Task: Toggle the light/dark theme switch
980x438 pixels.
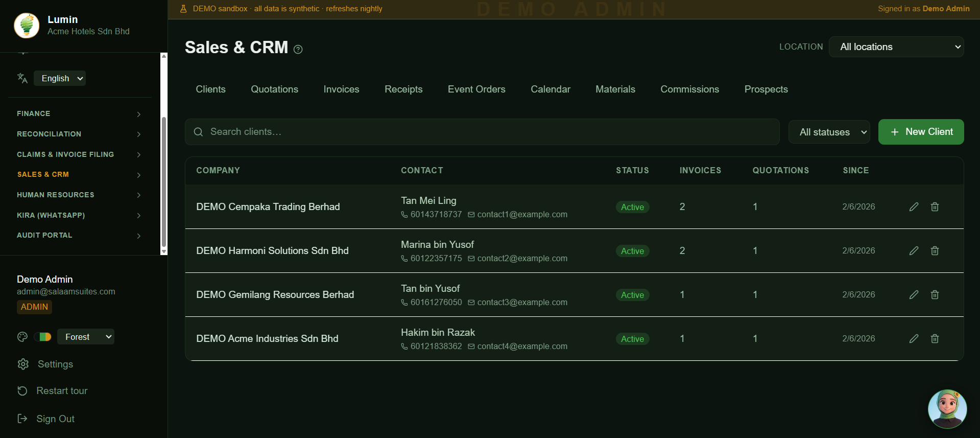Action: click(x=42, y=337)
